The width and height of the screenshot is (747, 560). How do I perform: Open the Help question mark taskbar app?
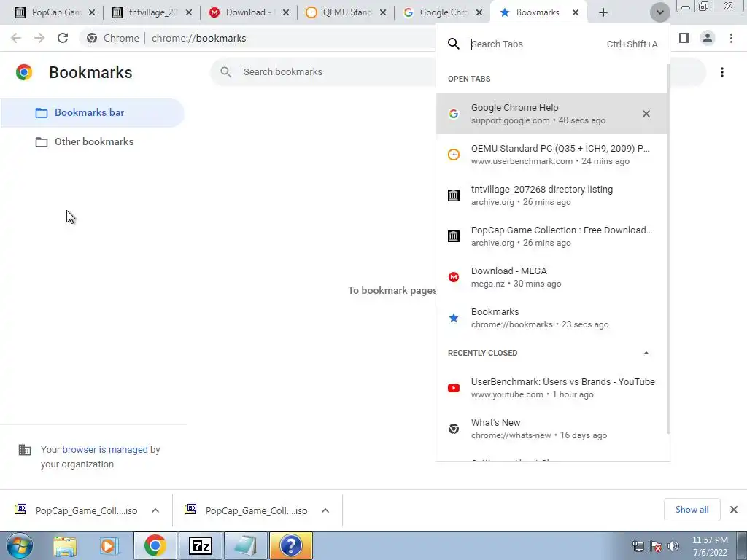[290, 545]
